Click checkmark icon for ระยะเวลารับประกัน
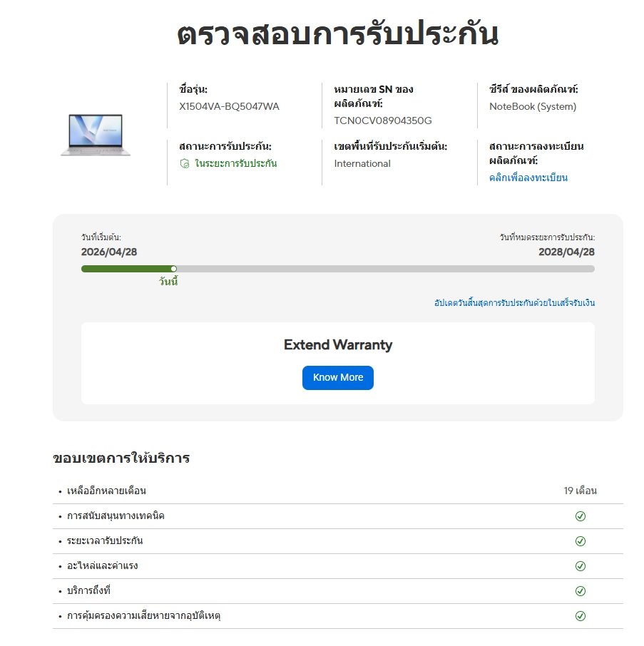 tap(580, 541)
